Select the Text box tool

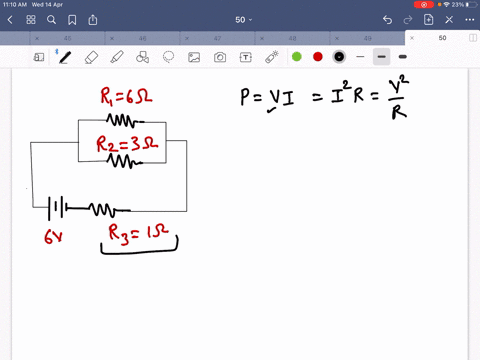246,57
